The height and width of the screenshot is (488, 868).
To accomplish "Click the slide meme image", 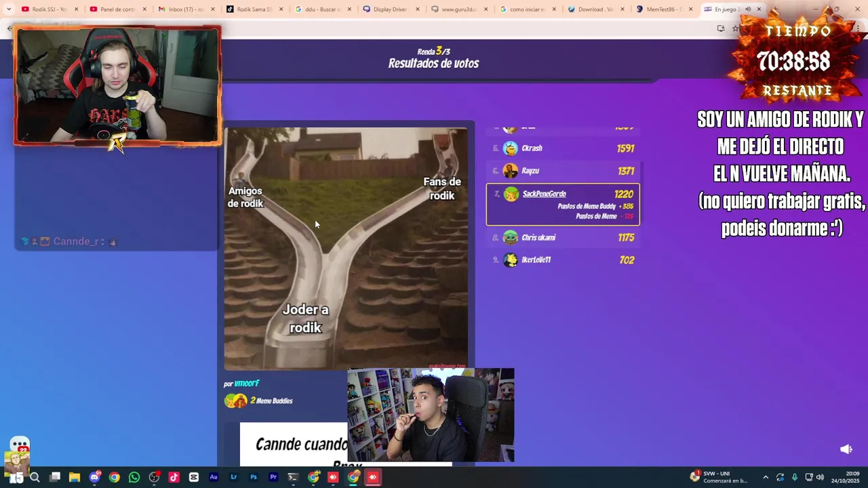I will tap(346, 248).
